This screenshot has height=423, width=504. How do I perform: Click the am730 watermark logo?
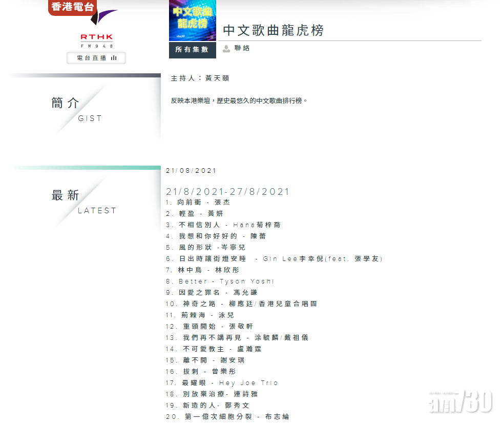click(x=460, y=400)
